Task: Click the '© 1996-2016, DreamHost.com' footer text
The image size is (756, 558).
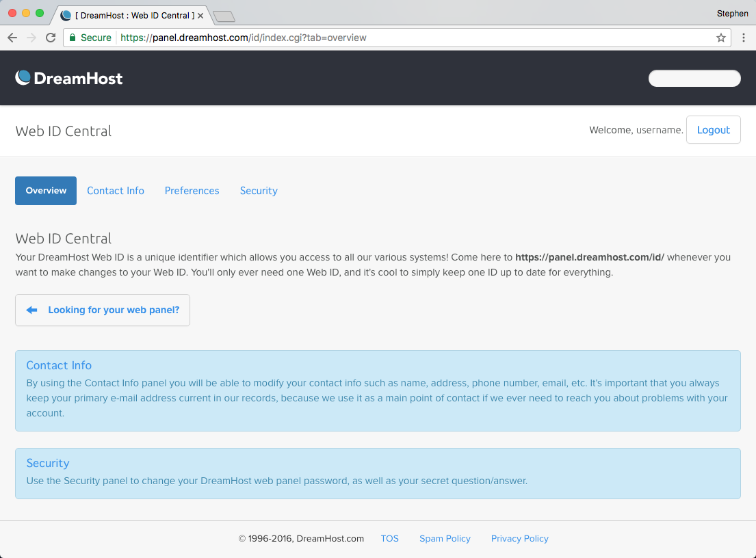Action: coord(301,538)
